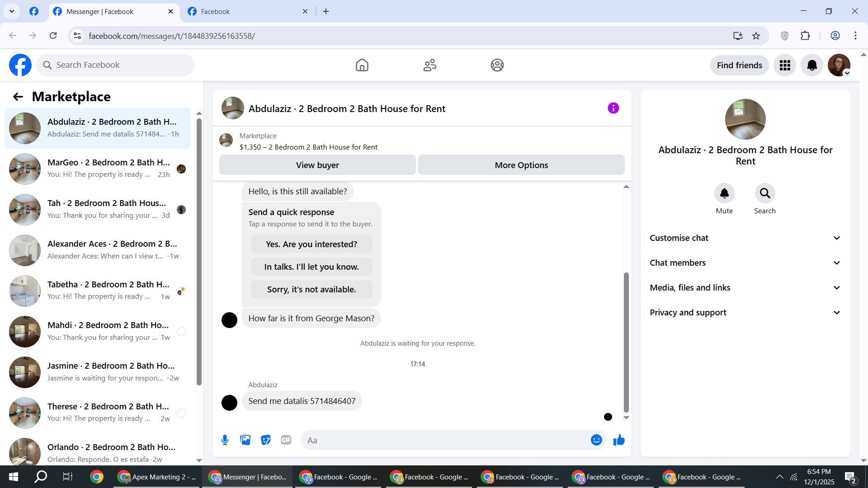Viewport: 868px width, 488px height.
Task: Click the Search Facebook field
Action: (x=115, y=65)
